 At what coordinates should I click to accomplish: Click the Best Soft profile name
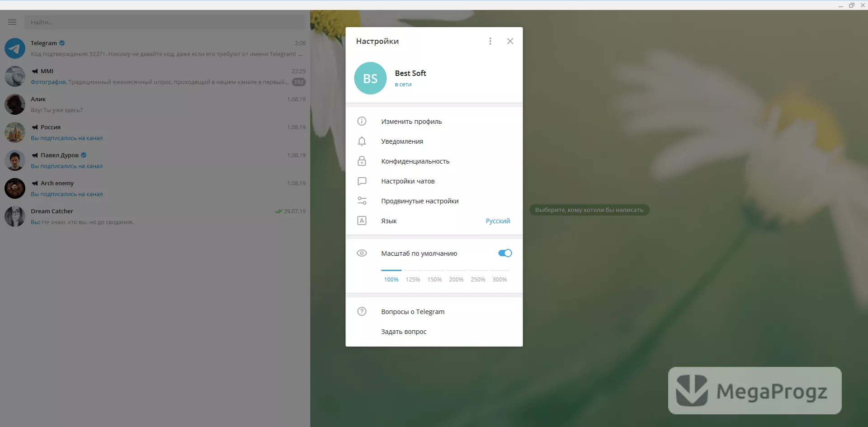(410, 73)
